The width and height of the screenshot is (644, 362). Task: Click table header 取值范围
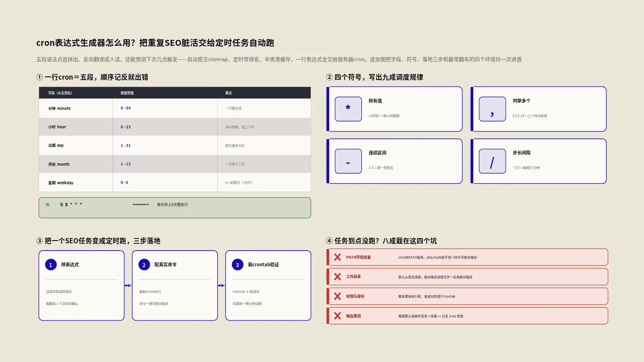click(127, 93)
